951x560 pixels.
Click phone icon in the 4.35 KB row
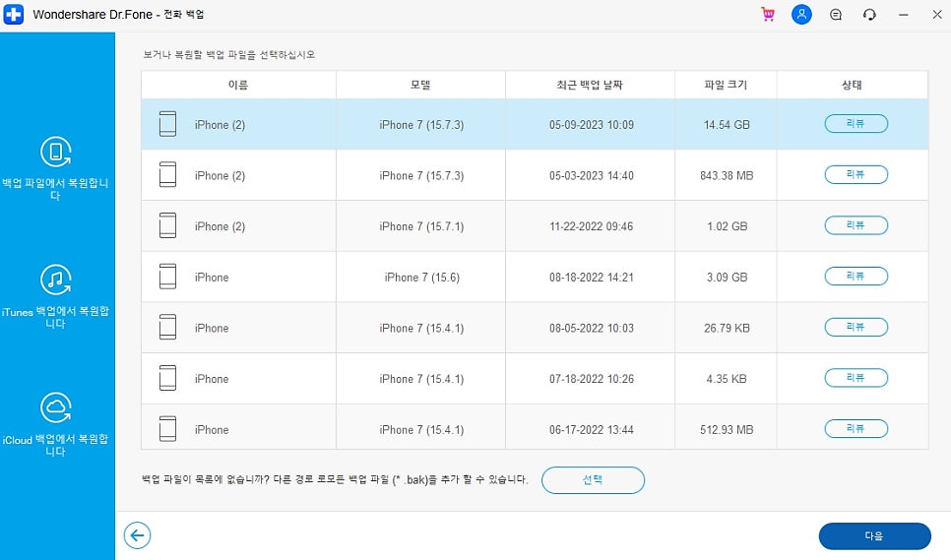167,379
